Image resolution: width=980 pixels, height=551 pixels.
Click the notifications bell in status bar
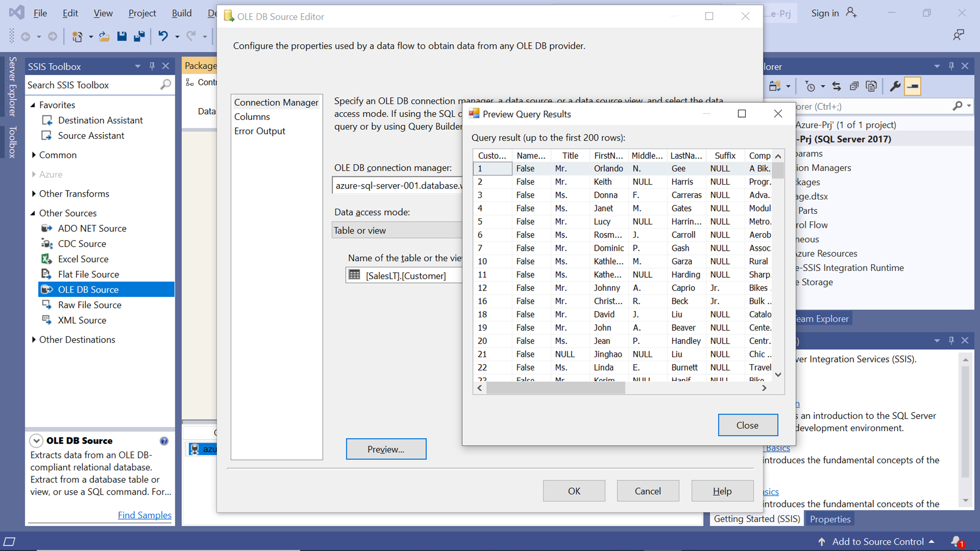click(x=956, y=541)
